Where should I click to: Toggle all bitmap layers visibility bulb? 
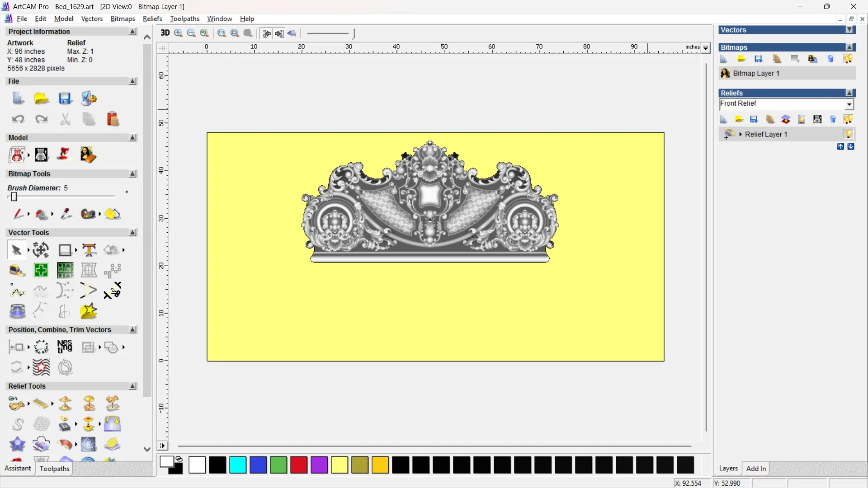point(848,59)
